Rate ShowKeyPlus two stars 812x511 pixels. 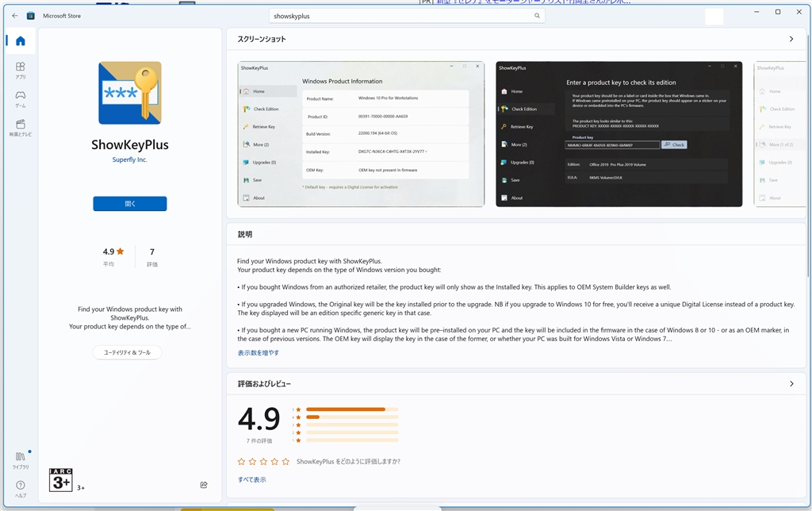click(x=252, y=461)
